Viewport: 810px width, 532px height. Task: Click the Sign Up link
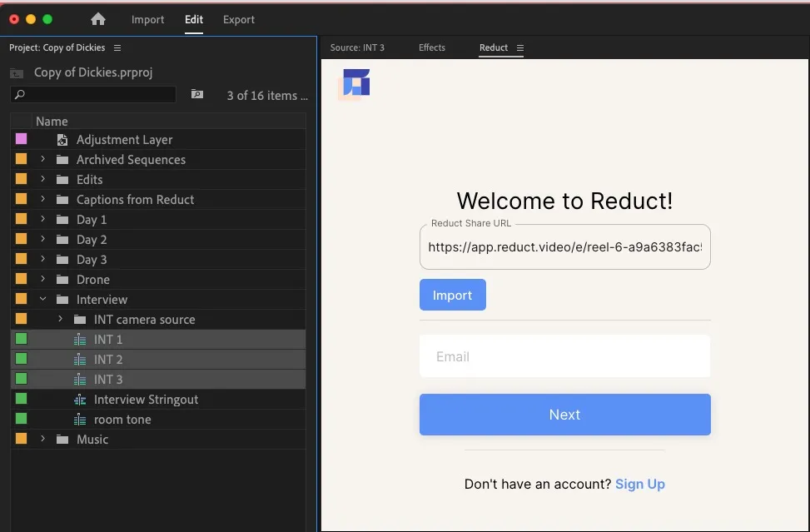pos(639,484)
